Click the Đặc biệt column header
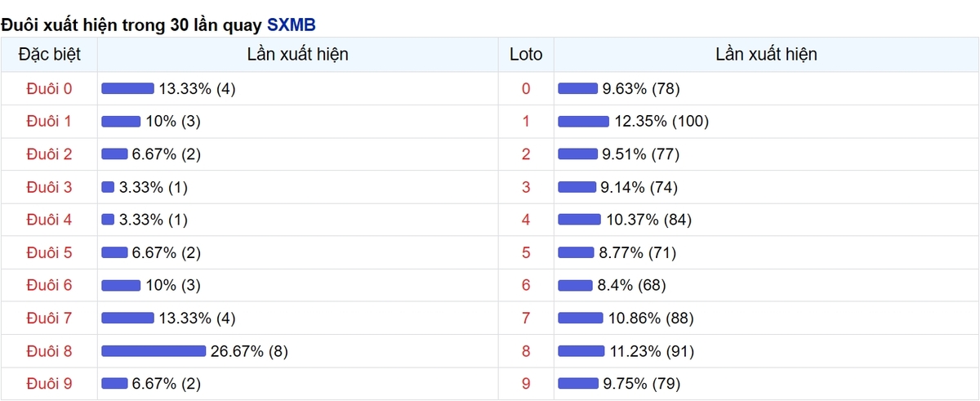Image resolution: width=980 pixels, height=401 pixels. pyautogui.click(x=49, y=55)
